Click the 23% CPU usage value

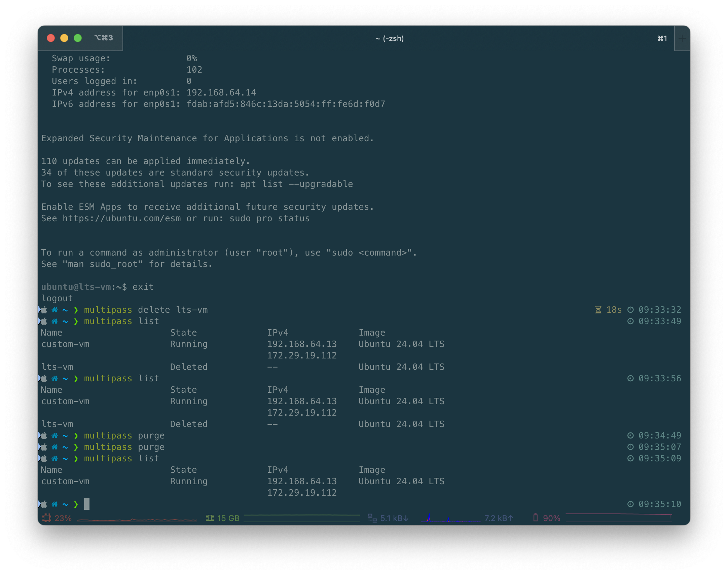pyautogui.click(x=63, y=518)
